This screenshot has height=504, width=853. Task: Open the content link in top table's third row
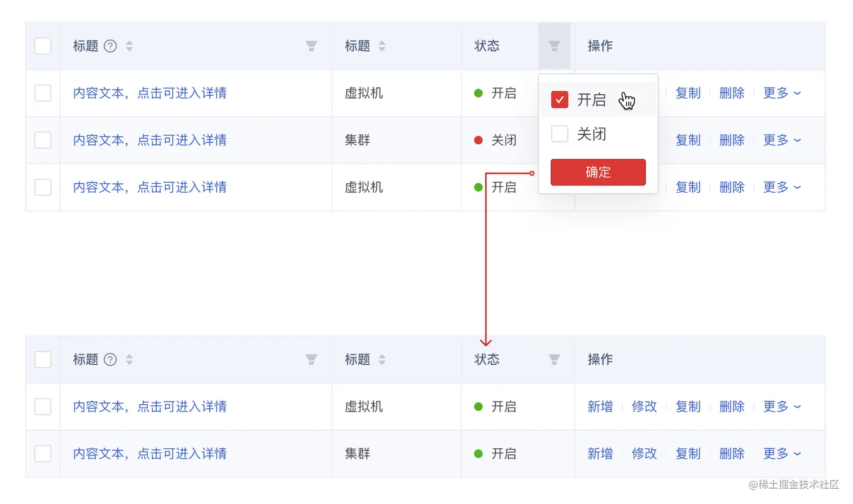point(150,187)
